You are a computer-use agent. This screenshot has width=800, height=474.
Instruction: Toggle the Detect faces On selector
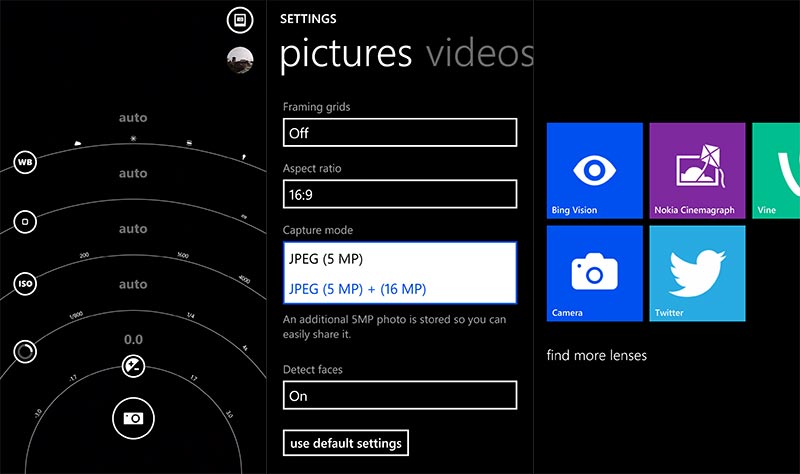[x=399, y=395]
